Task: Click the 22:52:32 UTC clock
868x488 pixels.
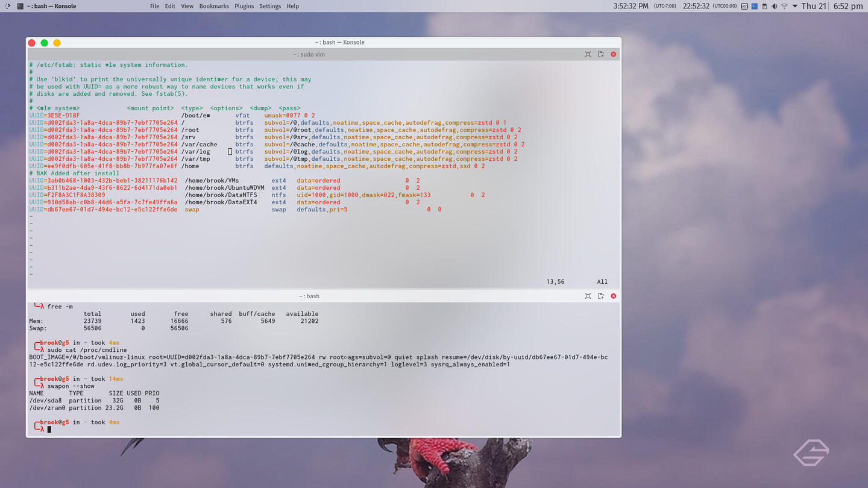Action: pyautogui.click(x=709, y=6)
